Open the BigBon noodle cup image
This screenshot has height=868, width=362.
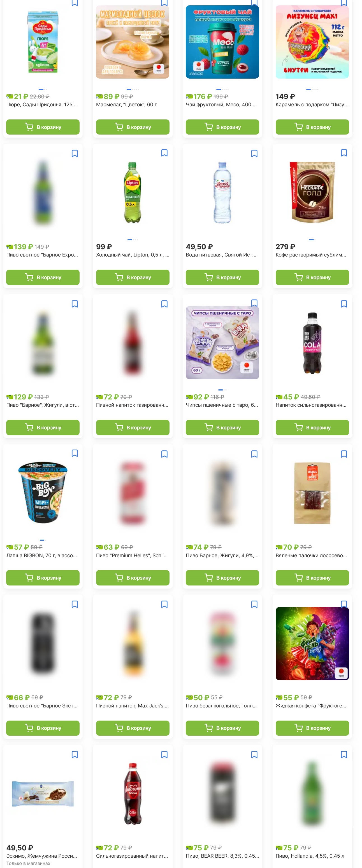tap(43, 492)
